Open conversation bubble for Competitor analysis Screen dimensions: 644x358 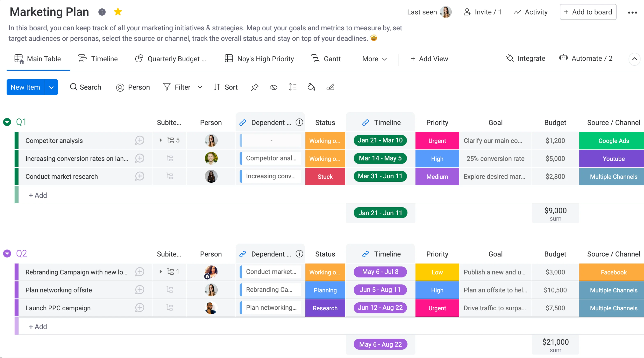click(139, 140)
